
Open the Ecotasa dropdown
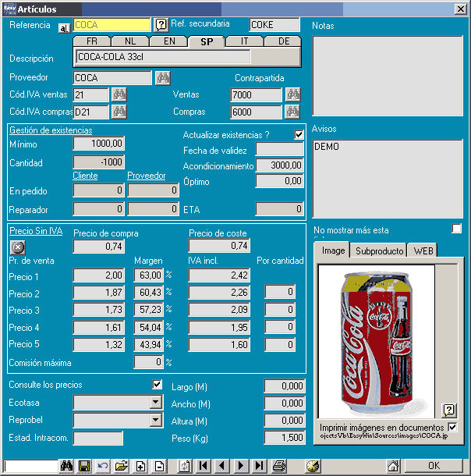tap(156, 403)
